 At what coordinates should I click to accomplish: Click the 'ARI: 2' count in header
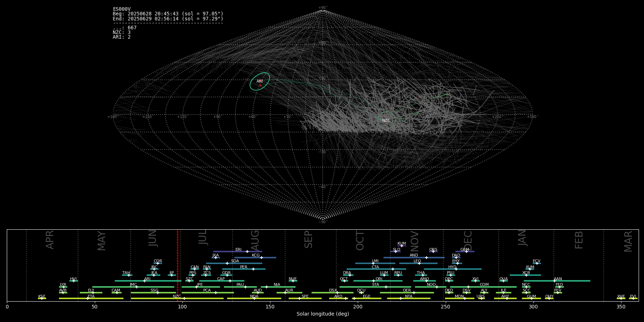pyautogui.click(x=122, y=37)
